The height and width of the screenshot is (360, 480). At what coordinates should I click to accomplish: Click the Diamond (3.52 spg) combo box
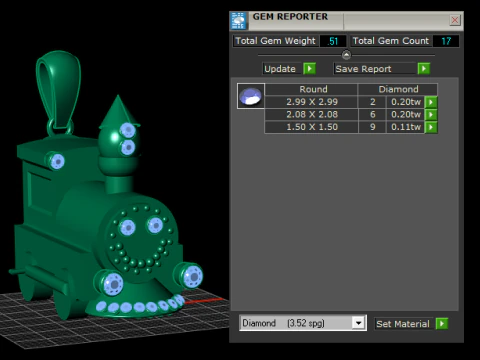pyautogui.click(x=303, y=323)
